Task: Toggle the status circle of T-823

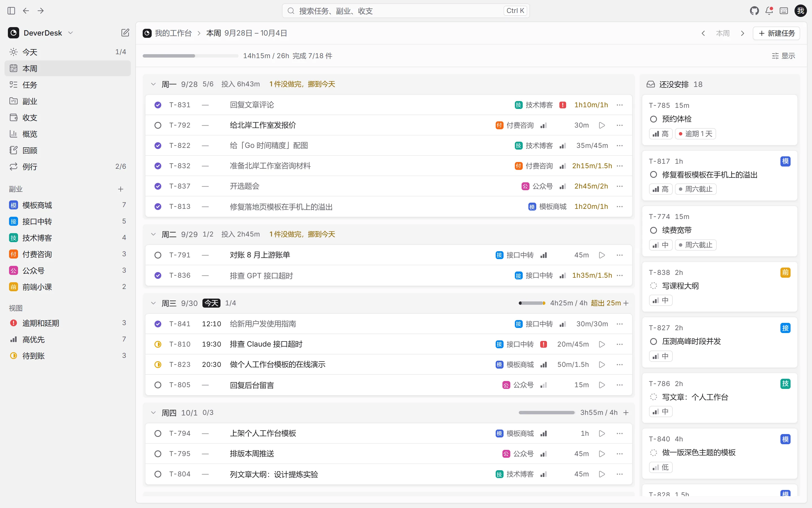Action: click(158, 365)
